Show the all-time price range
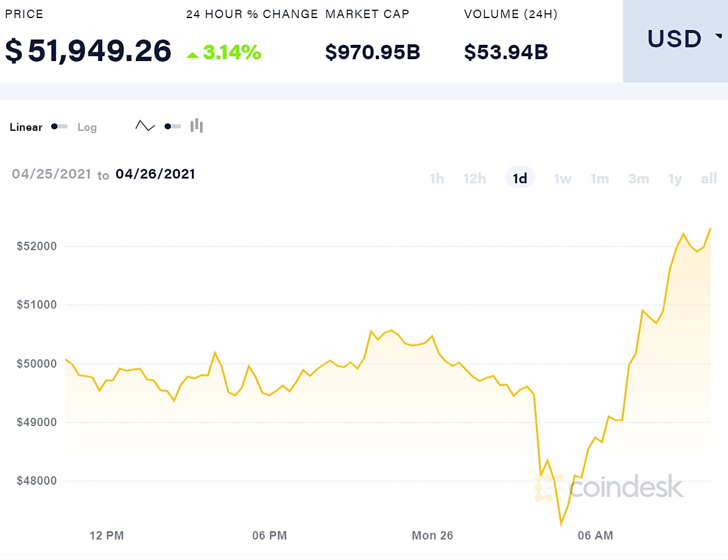728x560 pixels. [x=709, y=179]
